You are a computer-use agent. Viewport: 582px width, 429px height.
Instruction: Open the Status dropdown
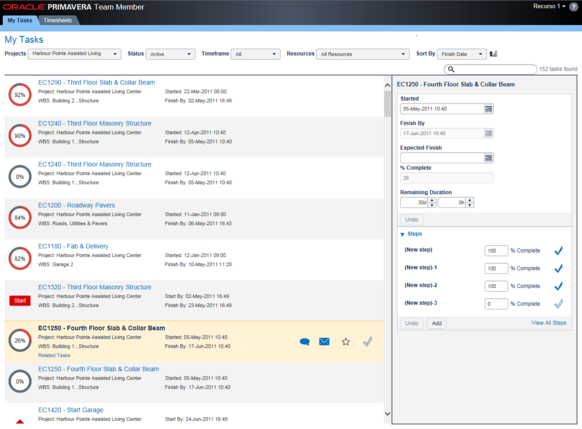click(x=170, y=54)
